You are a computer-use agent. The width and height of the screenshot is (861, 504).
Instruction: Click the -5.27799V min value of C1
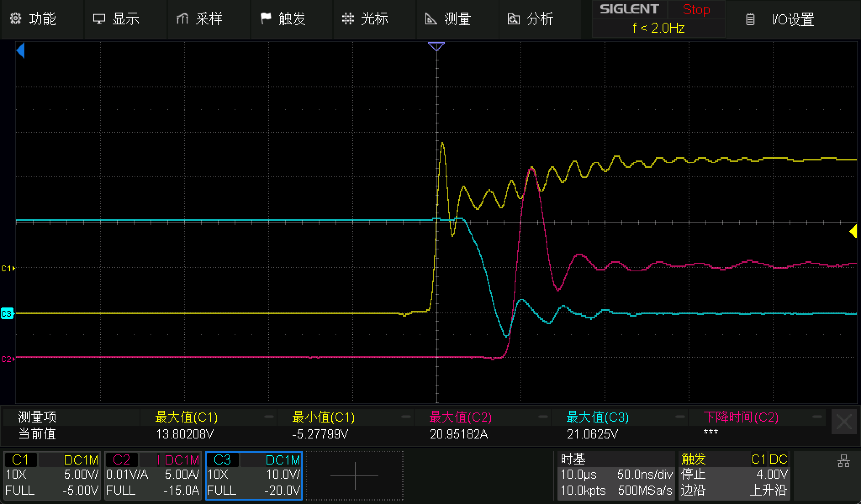click(x=320, y=434)
